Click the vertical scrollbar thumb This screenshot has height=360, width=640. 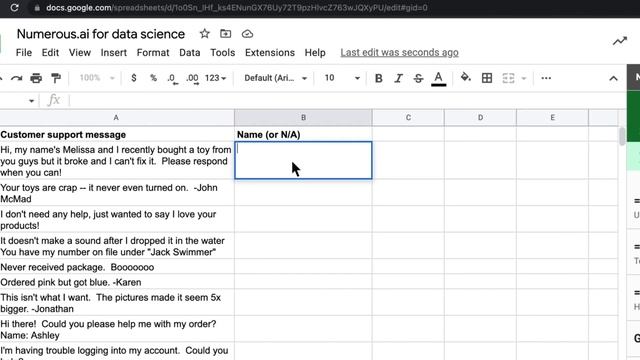click(622, 136)
